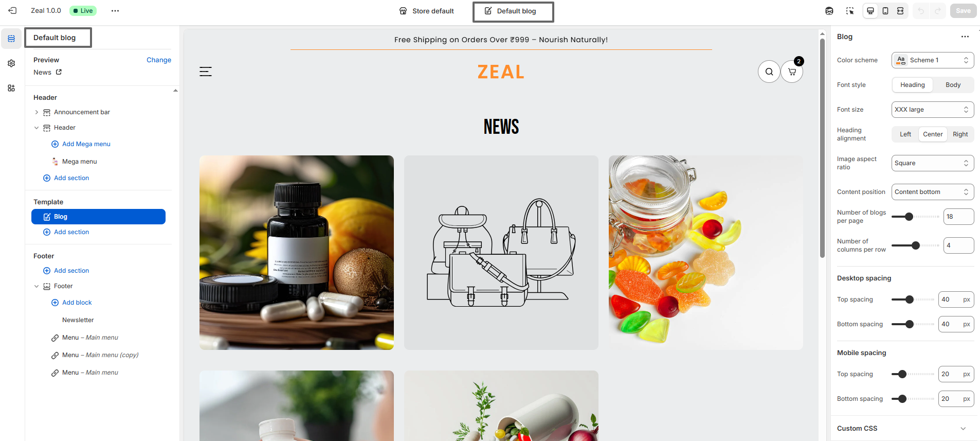
Task: Expand the Announcement bar section
Action: pyautogui.click(x=37, y=112)
